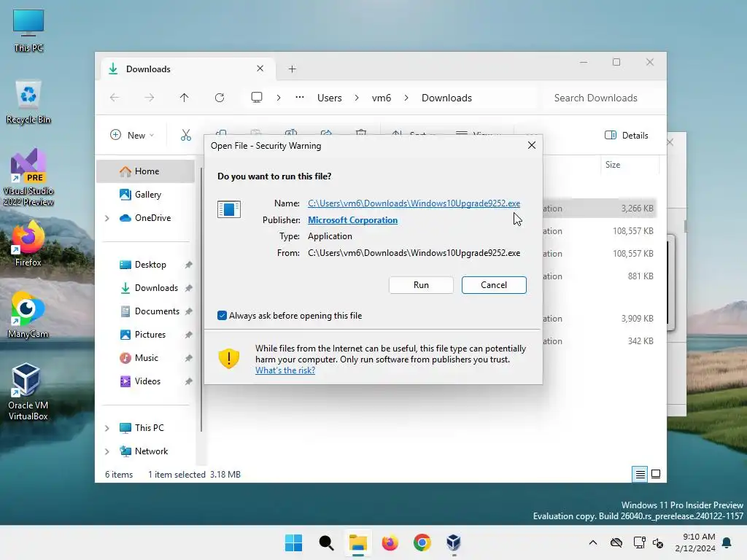
Task: Open the Windows Start menu
Action: (293, 542)
